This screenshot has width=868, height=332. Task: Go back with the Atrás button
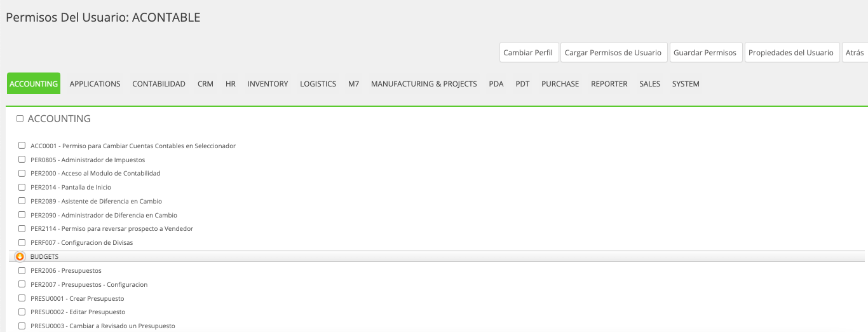pyautogui.click(x=855, y=52)
